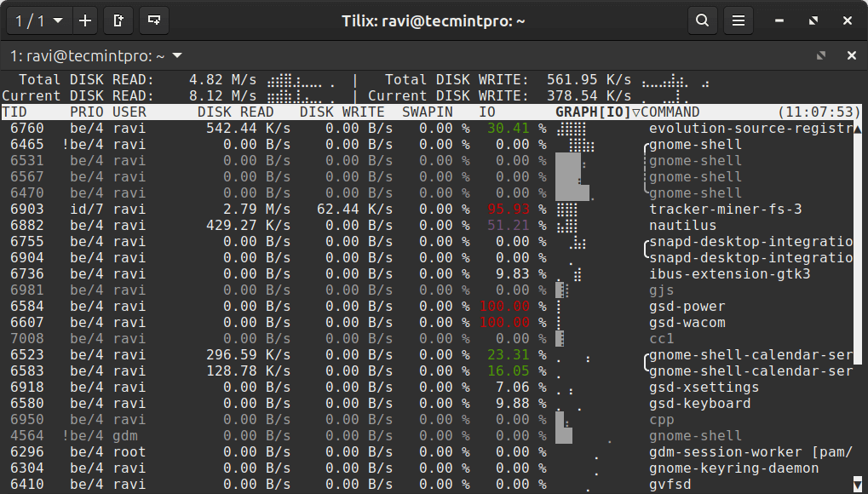Click the add terminal down icon
This screenshot has width=868, height=494.
tap(153, 20)
